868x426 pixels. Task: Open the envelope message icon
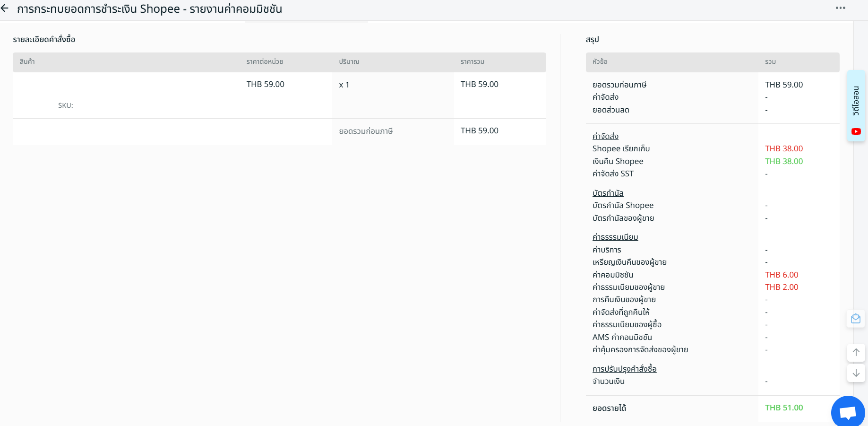(x=856, y=319)
